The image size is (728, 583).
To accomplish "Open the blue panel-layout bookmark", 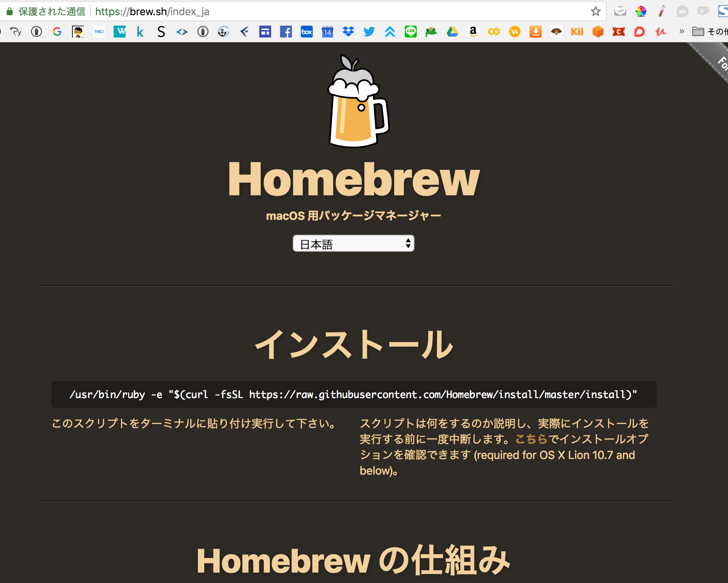I will pyautogui.click(x=265, y=32).
